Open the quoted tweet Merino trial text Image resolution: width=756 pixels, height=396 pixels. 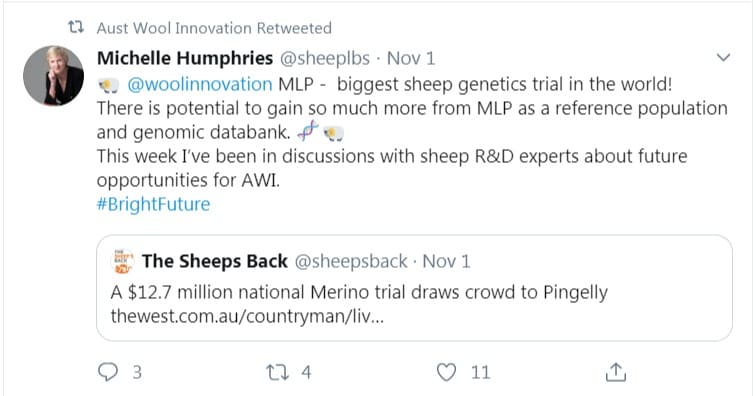(359, 292)
